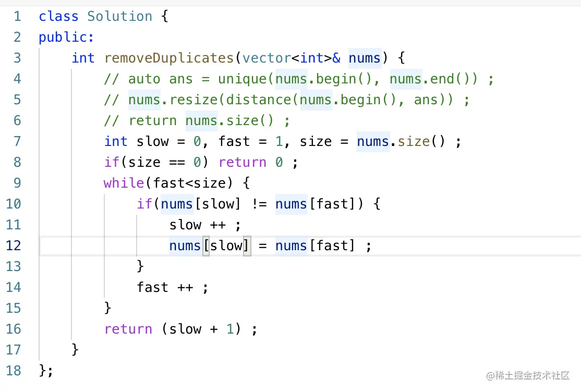Click 'nums[fast]' on line 12
This screenshot has height=392, width=581.
click(316, 246)
